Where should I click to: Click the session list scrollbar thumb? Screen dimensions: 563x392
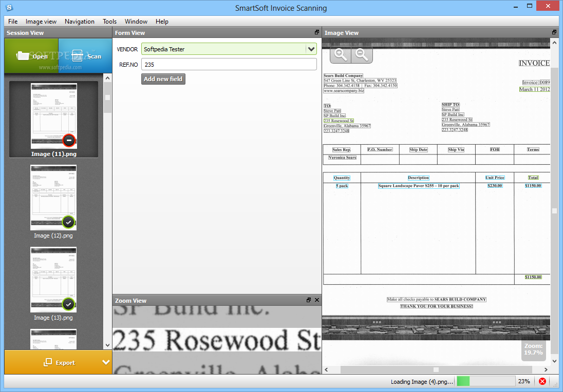coord(107,97)
